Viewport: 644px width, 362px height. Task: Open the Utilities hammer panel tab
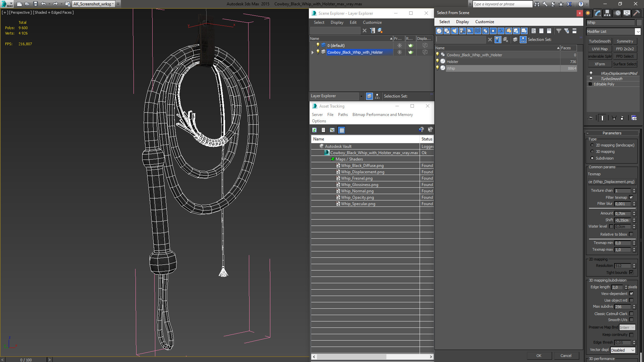(x=636, y=13)
